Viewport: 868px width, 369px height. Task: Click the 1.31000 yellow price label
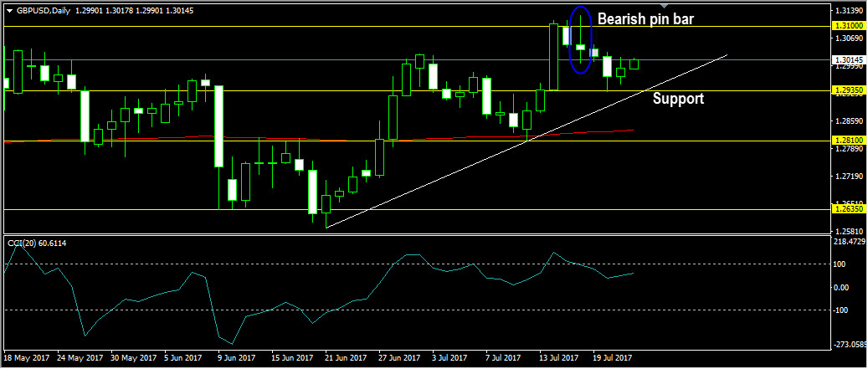(x=847, y=25)
